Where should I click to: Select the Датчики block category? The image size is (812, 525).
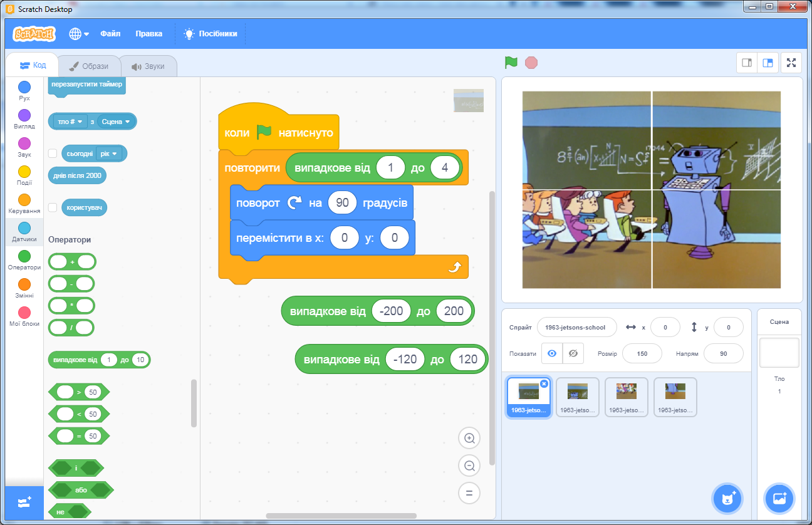24,232
